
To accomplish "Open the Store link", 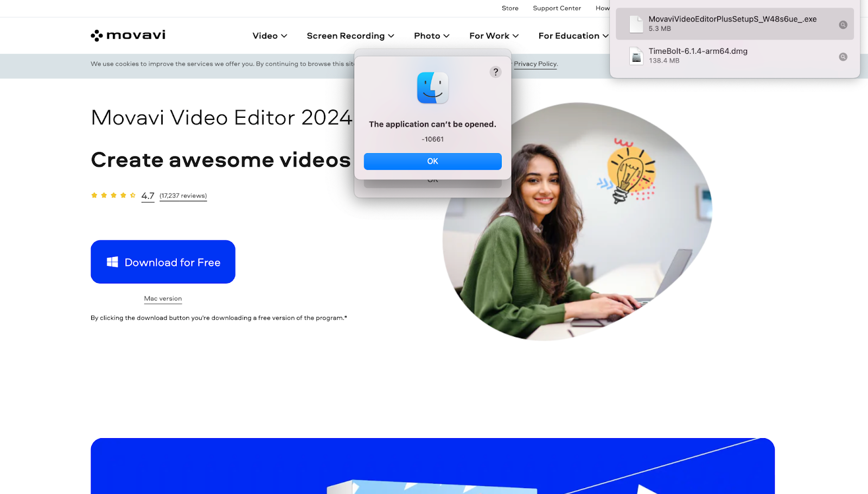I will 510,8.
